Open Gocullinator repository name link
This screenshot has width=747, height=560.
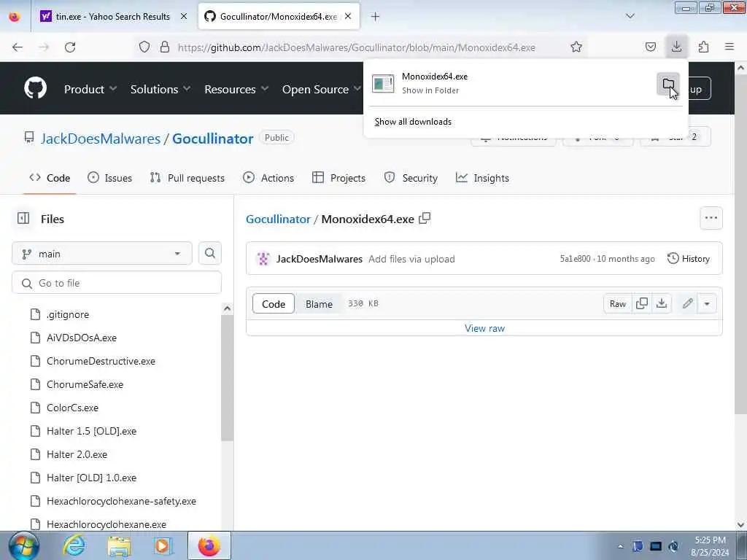[212, 139]
